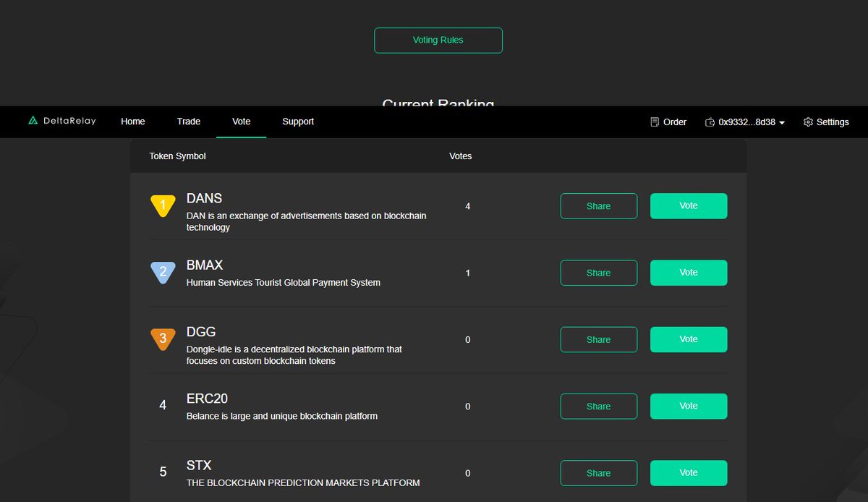This screenshot has width=868, height=502.
Task: Open Settings using the gear icon
Action: [x=808, y=122]
